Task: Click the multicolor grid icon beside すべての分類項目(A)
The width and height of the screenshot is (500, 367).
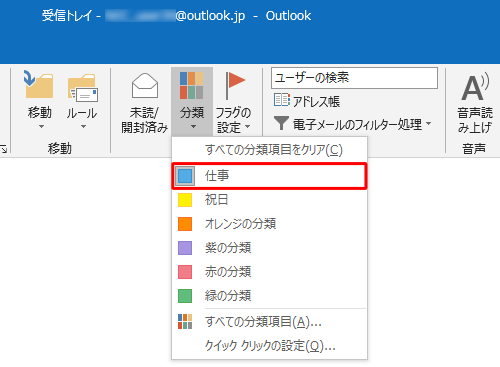Action: click(185, 322)
